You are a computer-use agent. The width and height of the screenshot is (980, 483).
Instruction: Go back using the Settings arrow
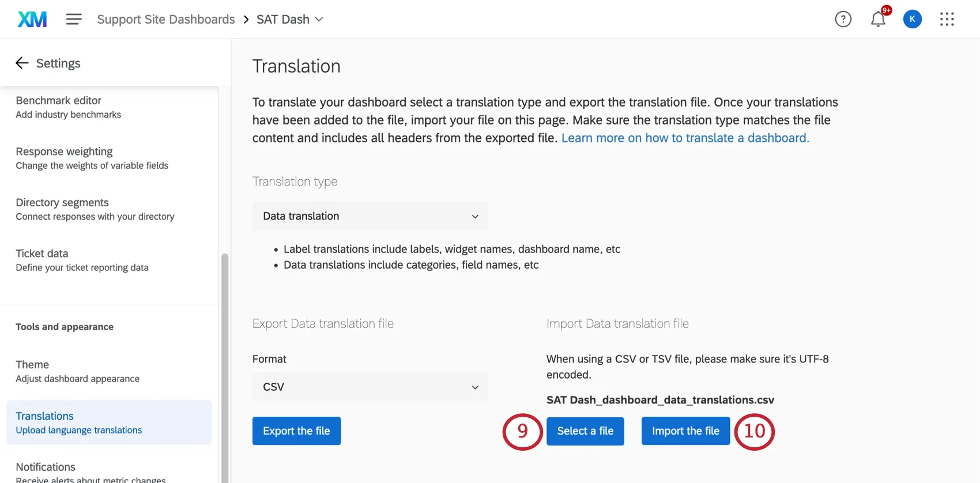coord(22,63)
